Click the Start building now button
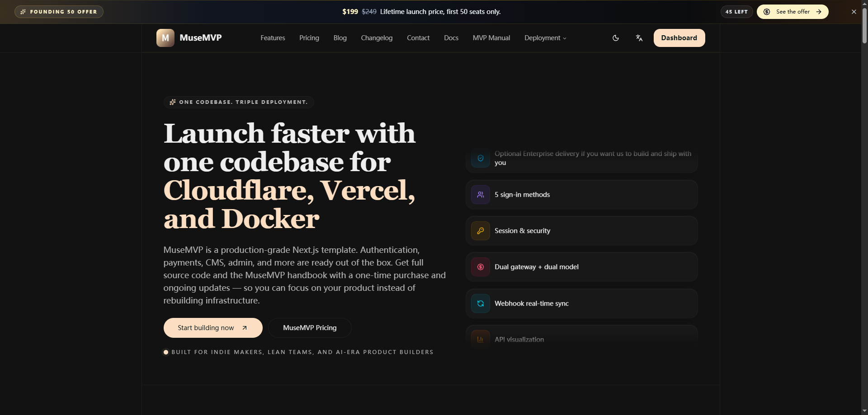The height and width of the screenshot is (415, 868). pyautogui.click(x=212, y=327)
